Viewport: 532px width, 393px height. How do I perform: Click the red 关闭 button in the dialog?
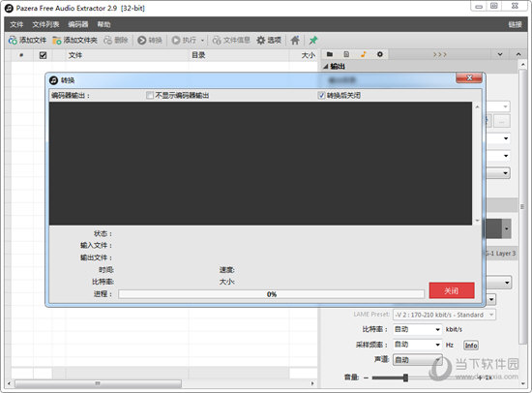tap(452, 290)
